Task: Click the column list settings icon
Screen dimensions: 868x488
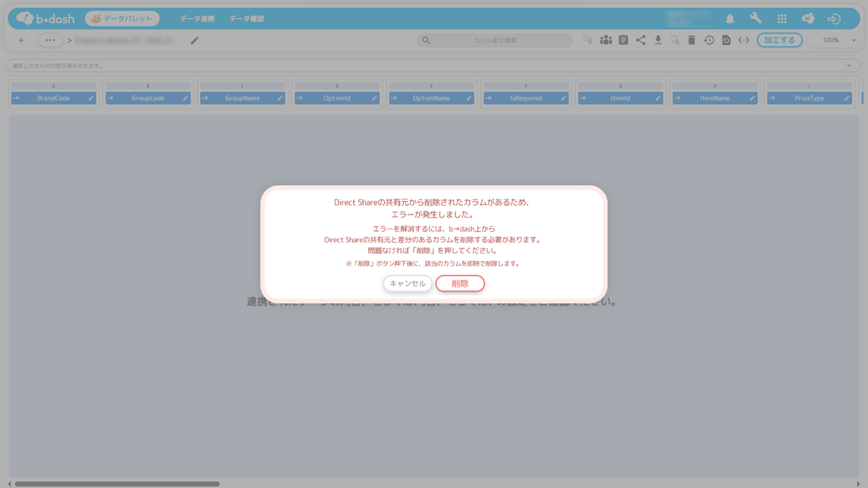Action: pos(588,40)
